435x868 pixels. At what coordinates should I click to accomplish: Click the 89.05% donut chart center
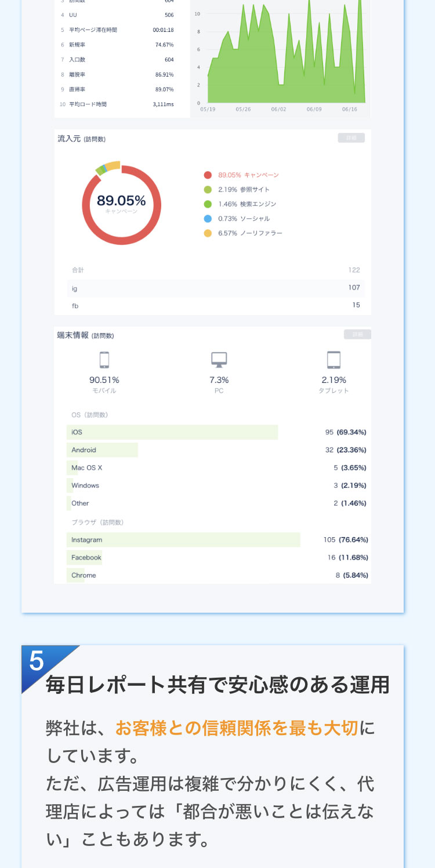121,204
